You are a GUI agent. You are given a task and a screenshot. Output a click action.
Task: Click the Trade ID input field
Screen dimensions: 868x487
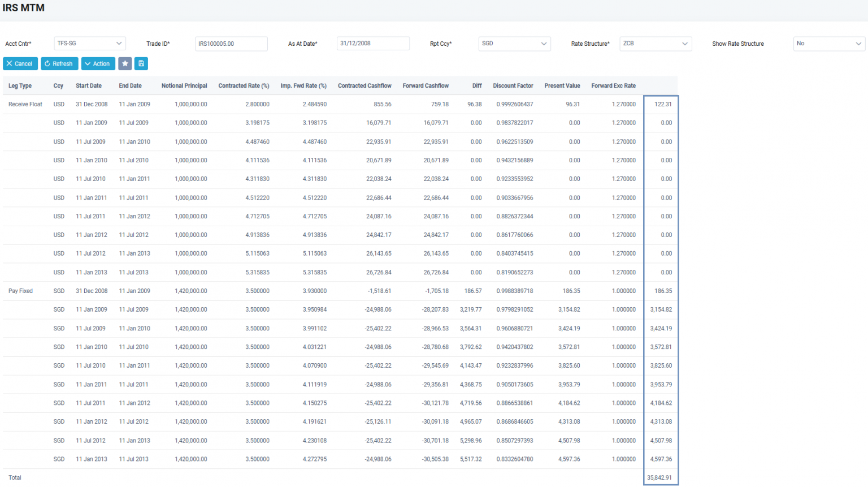pos(231,43)
